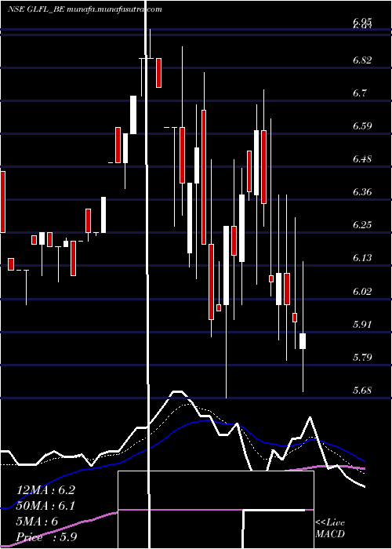Click the 50MA : 6.1 legend text
Screen dimensions: 392x549
pos(45,506)
